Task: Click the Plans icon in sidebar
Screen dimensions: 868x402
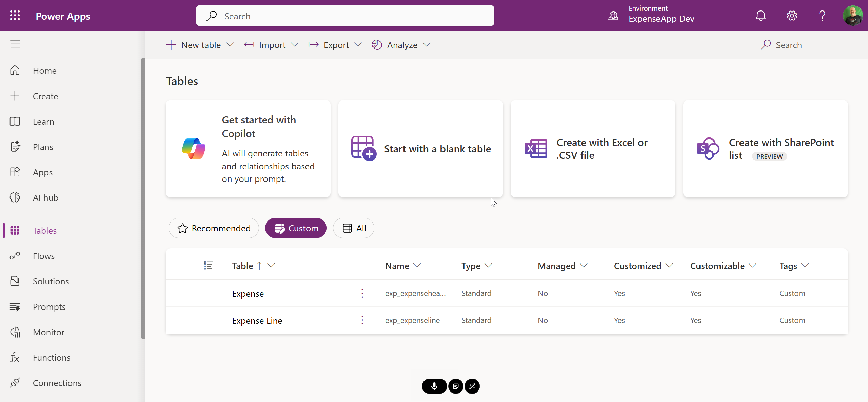Action: 15,147
